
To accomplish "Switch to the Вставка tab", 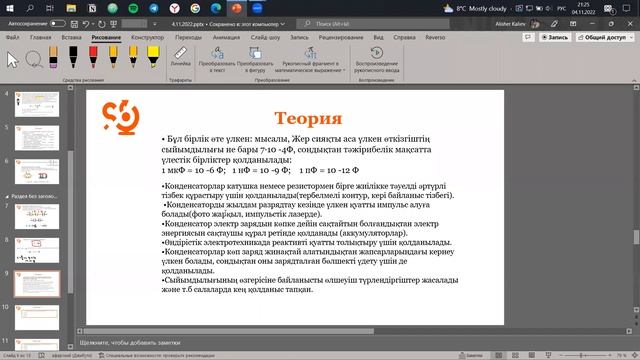I will point(71,37).
